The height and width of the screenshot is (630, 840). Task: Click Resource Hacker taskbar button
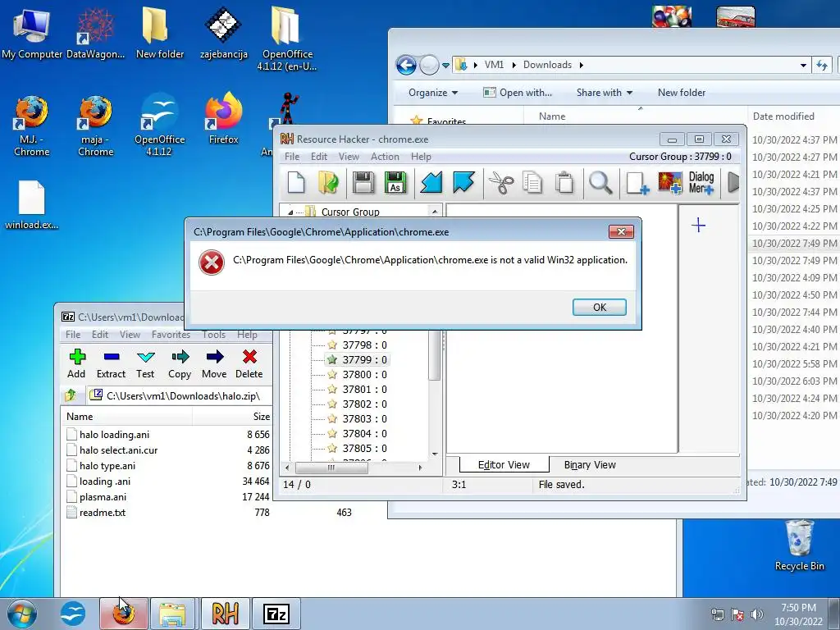tap(225, 614)
